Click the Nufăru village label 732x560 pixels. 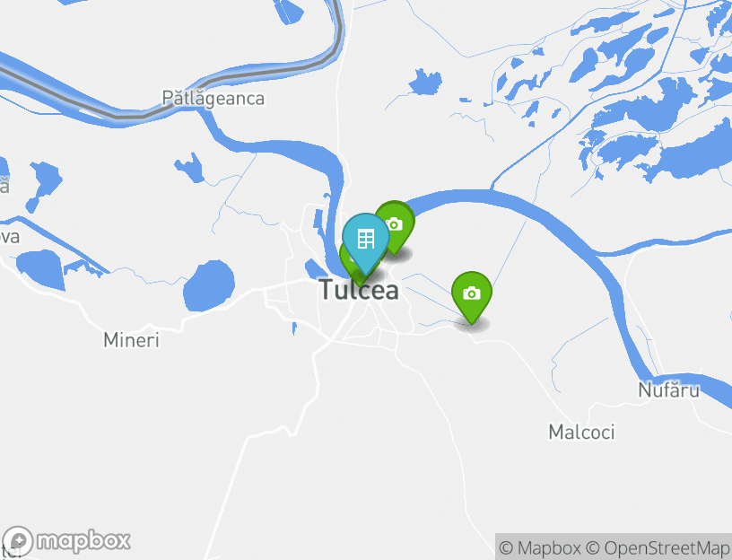[668, 390]
